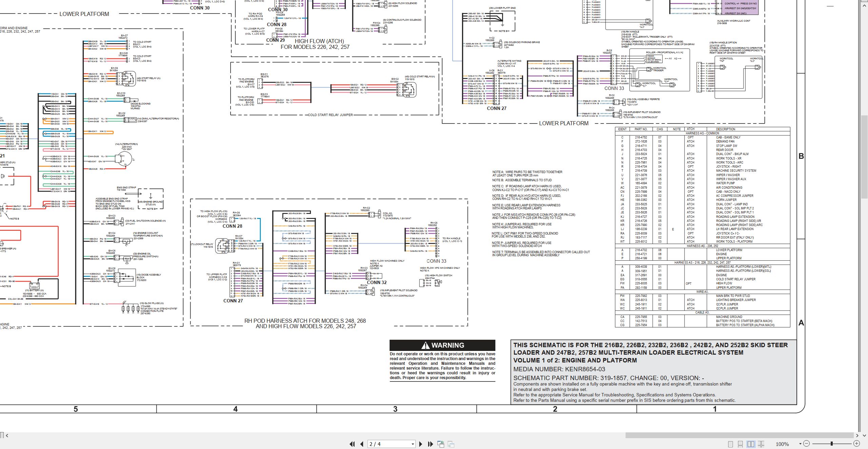Click the ROLLER - PROPORTIONAL A1 / A2 label

(665, 53)
